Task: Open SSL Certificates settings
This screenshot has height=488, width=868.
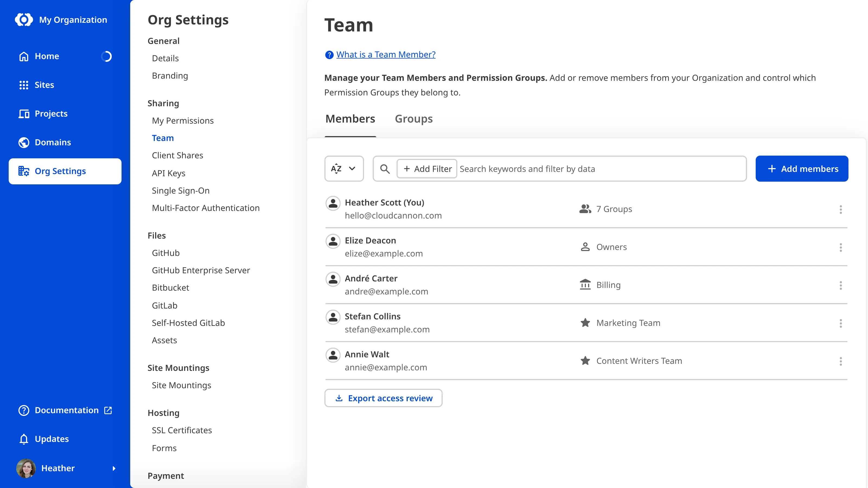Action: (x=182, y=430)
